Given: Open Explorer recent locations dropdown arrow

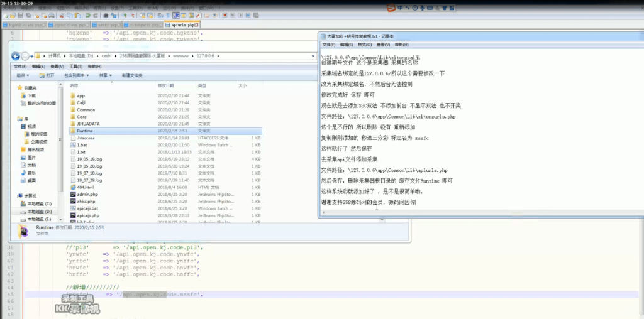Looking at the screenshot, I should pyautogui.click(x=31, y=56).
